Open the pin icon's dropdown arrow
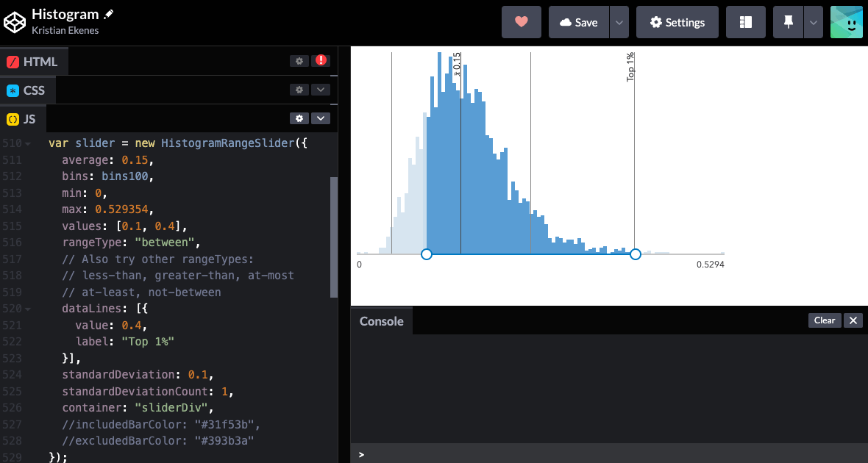The height and width of the screenshot is (463, 868). [x=813, y=22]
